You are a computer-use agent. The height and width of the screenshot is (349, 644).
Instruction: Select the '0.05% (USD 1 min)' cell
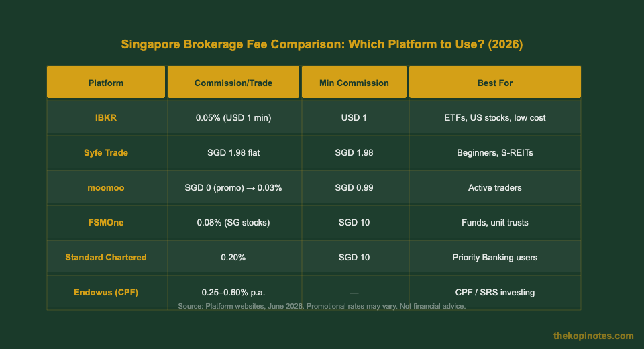[x=233, y=118]
